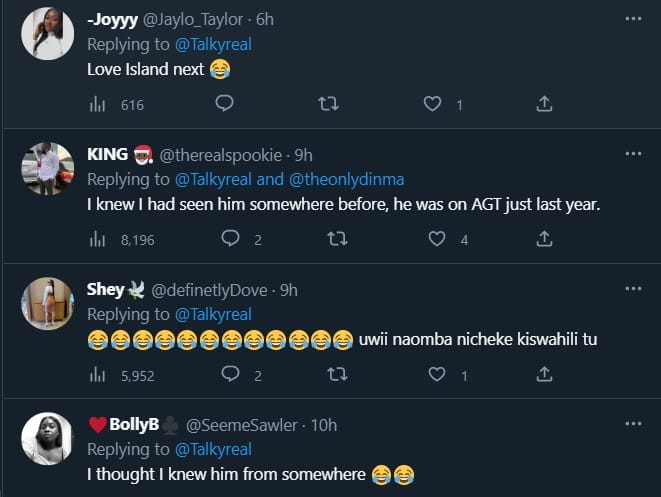Share Joyyy's tweet via share icon
The image size is (661, 497).
544,103
